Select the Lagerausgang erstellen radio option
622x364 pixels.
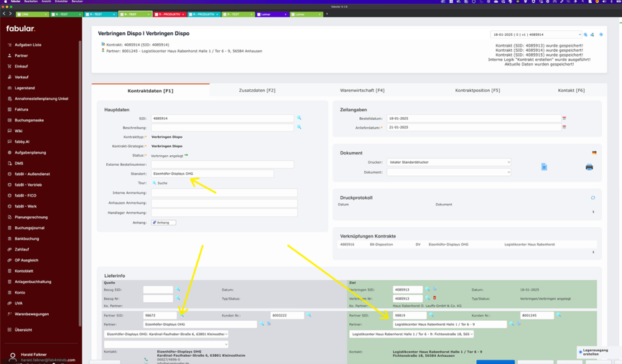click(x=580, y=352)
